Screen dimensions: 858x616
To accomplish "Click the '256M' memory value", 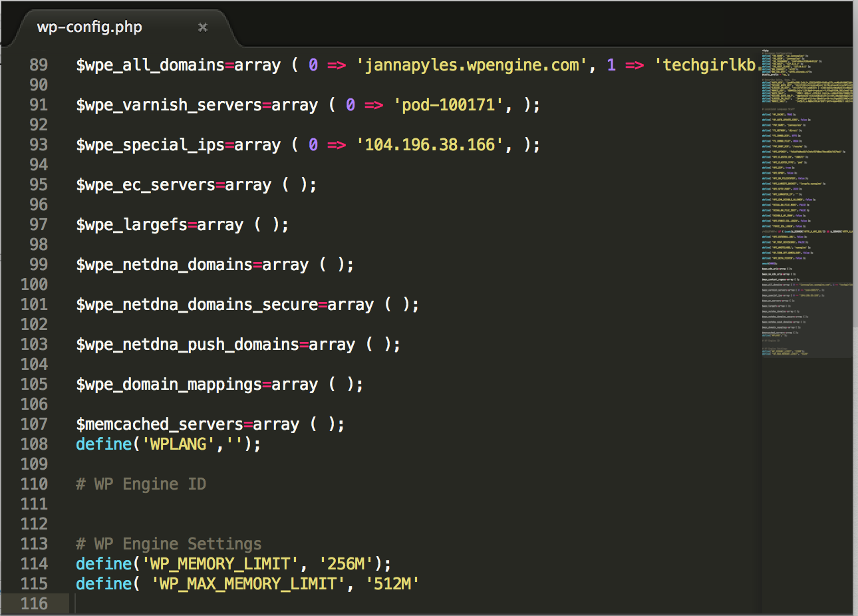I will [x=346, y=564].
